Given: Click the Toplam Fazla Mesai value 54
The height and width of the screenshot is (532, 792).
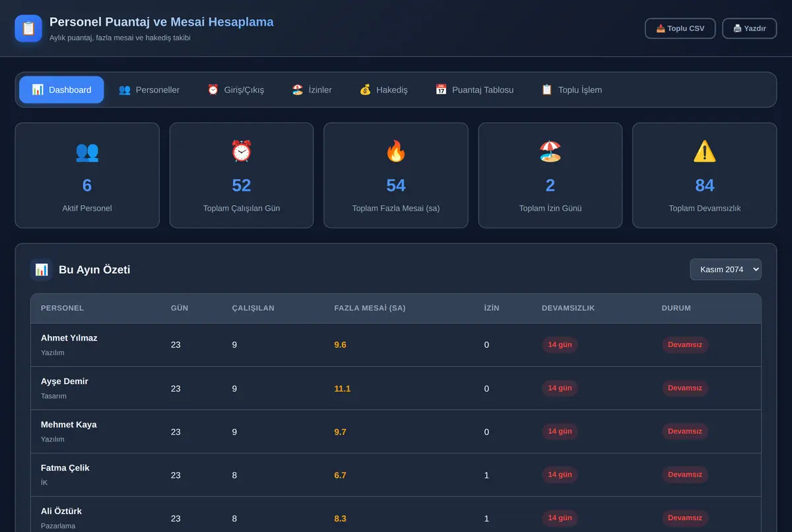Looking at the screenshot, I should (x=396, y=185).
